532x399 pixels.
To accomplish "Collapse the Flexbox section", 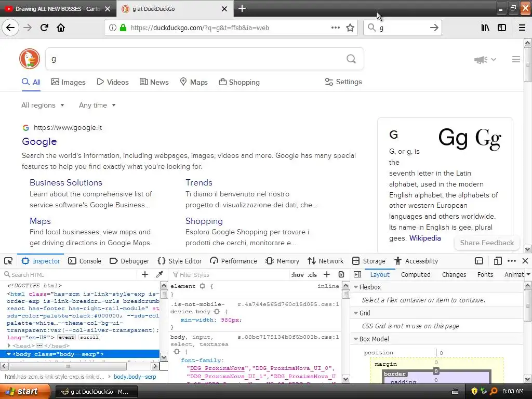I will 356,287.
